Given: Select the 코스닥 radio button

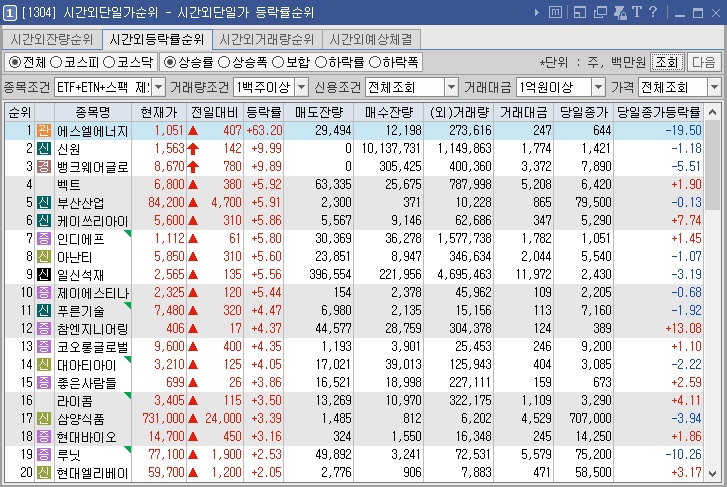Looking at the screenshot, I should [x=109, y=62].
